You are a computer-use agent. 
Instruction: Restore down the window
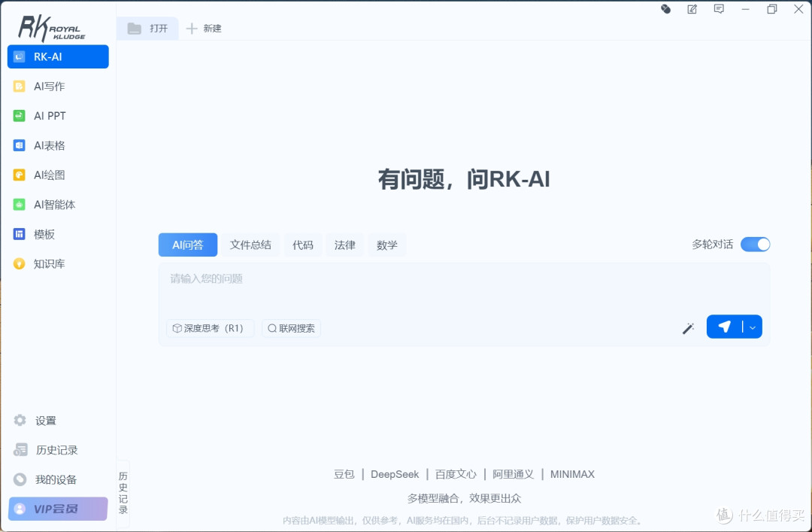pos(772,9)
